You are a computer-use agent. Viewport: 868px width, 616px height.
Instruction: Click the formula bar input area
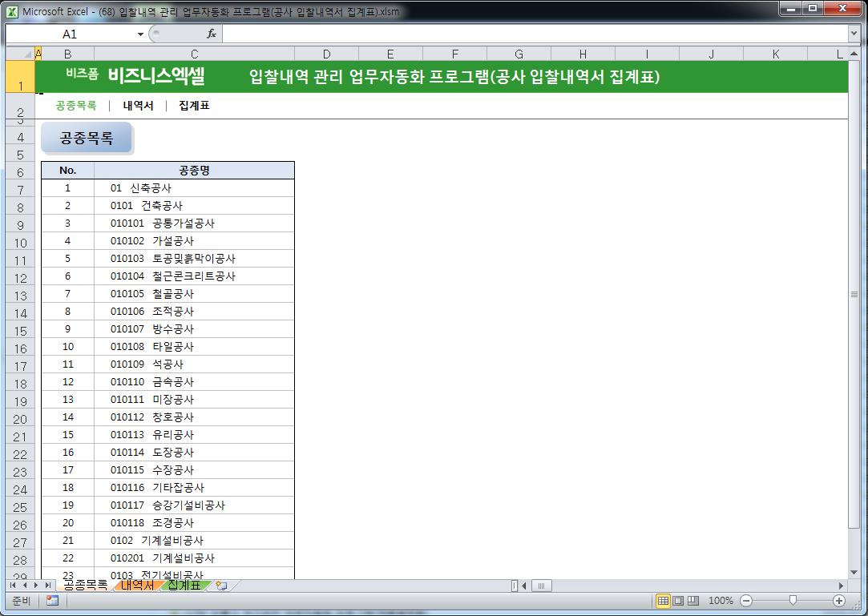coord(535,34)
